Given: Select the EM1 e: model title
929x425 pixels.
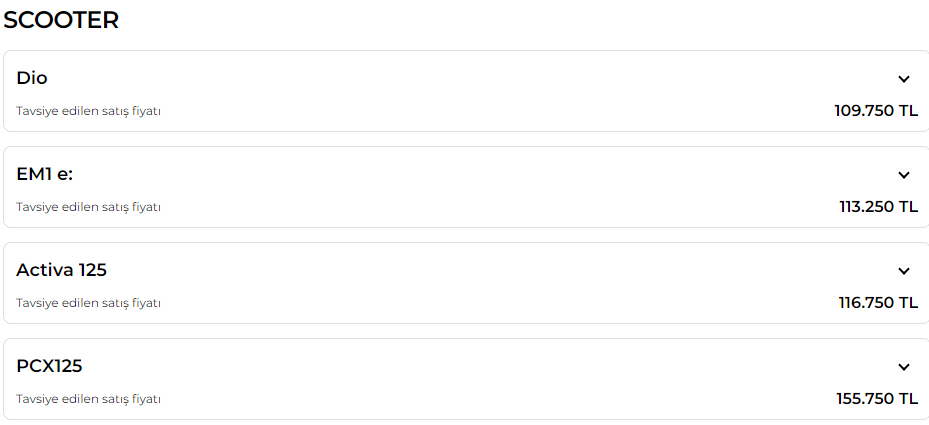Looking at the screenshot, I should (x=44, y=174).
